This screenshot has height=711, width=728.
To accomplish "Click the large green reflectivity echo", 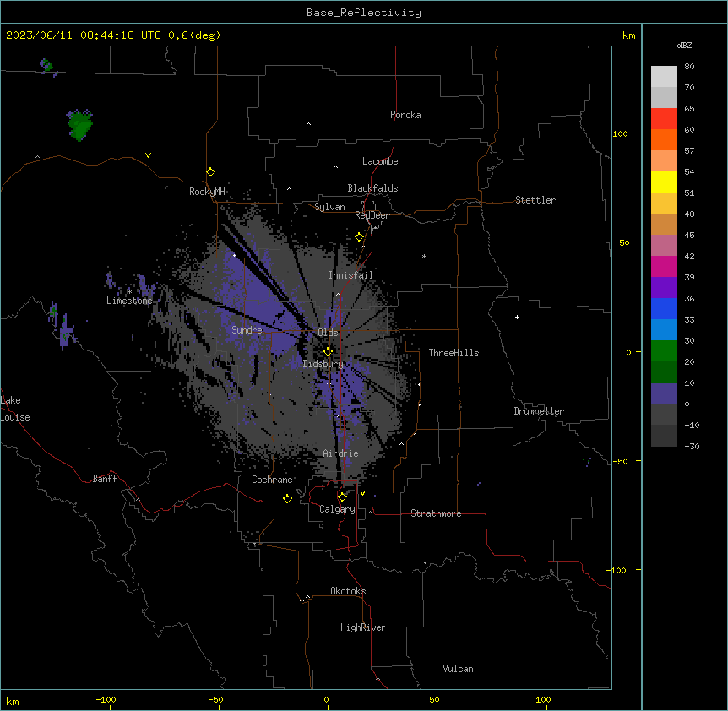I will (x=80, y=125).
